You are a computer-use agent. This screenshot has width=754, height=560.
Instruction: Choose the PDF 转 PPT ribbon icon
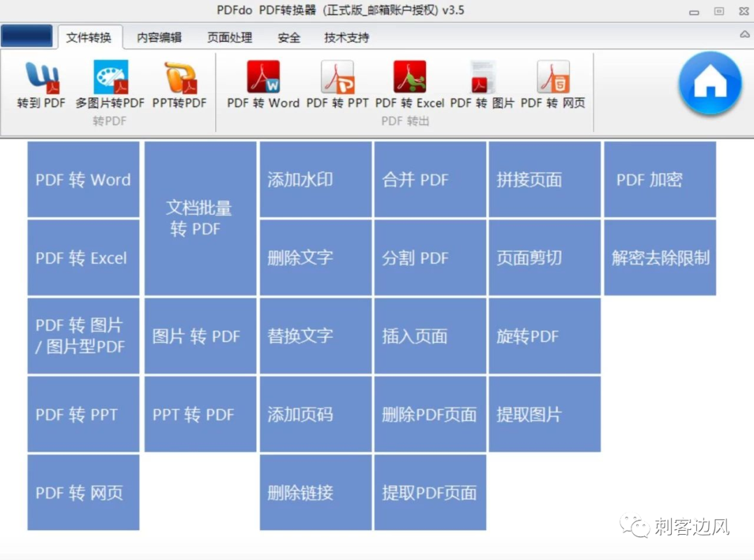click(x=337, y=85)
